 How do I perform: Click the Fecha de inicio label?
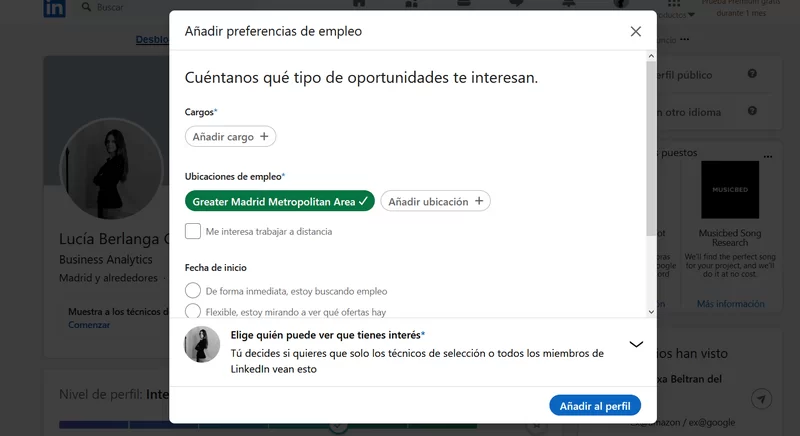[x=215, y=267]
